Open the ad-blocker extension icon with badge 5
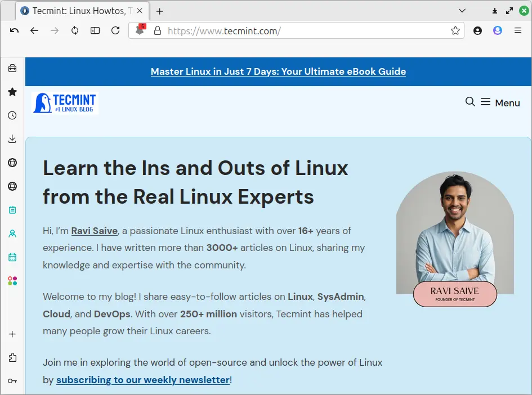The height and width of the screenshot is (395, 532). 140,30
